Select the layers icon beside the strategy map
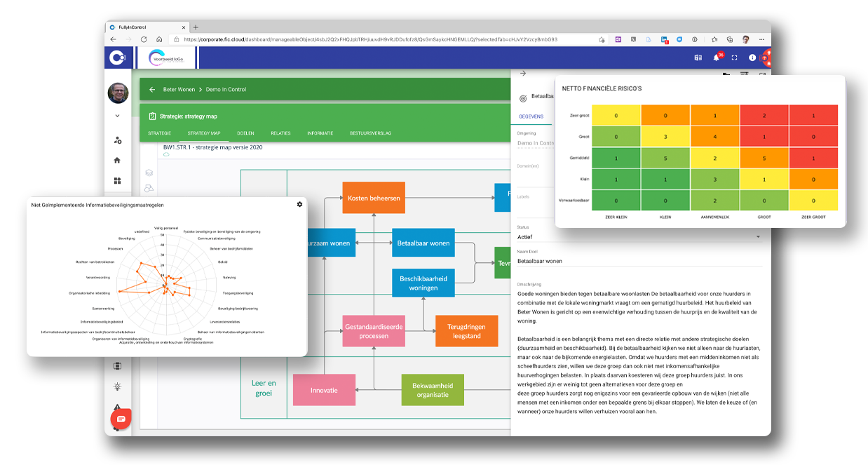868x465 pixels. (x=149, y=173)
